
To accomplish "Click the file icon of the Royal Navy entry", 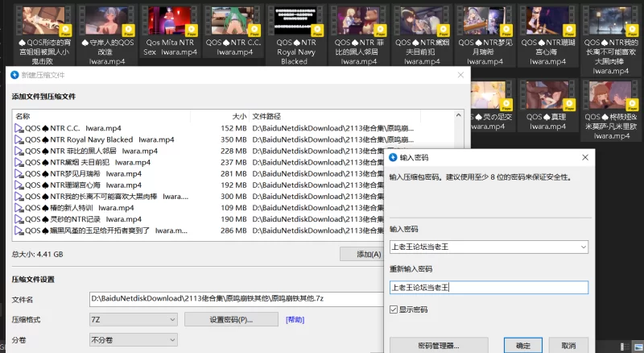I will coord(19,139).
